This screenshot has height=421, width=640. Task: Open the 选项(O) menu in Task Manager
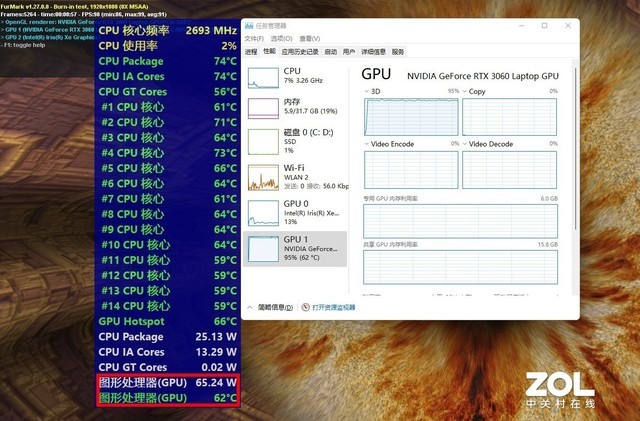281,38
